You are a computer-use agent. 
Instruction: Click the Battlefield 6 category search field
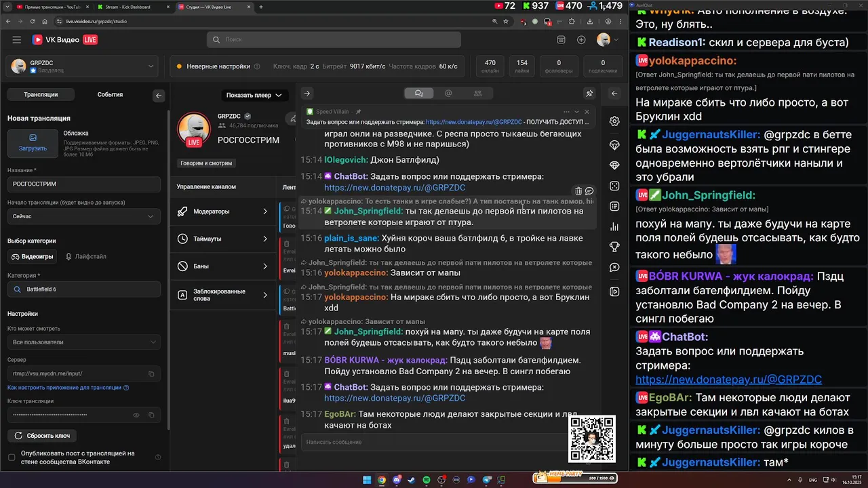pos(84,289)
